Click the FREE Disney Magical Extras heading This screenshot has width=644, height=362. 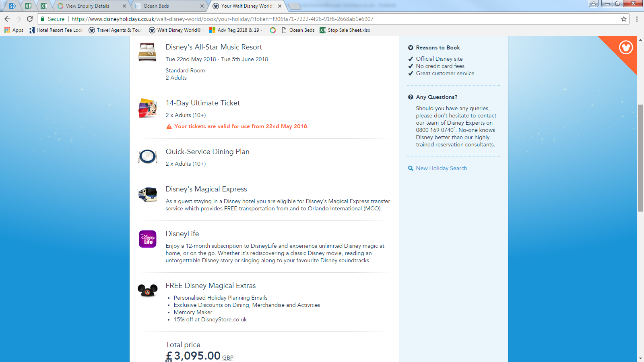[211, 286]
